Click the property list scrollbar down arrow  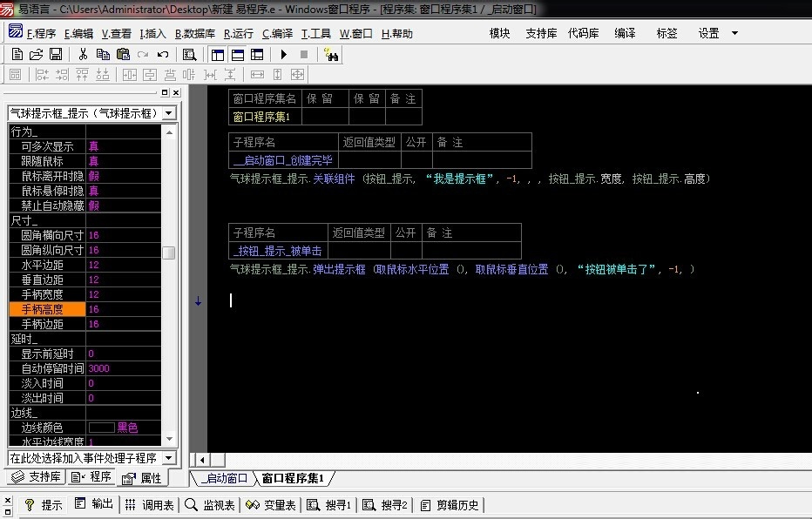click(x=169, y=439)
